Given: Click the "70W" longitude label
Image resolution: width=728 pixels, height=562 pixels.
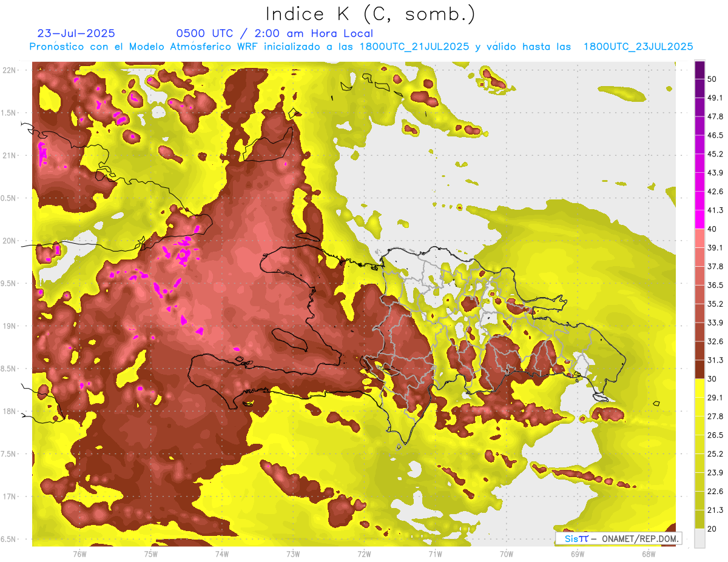Looking at the screenshot, I should (x=507, y=554).
